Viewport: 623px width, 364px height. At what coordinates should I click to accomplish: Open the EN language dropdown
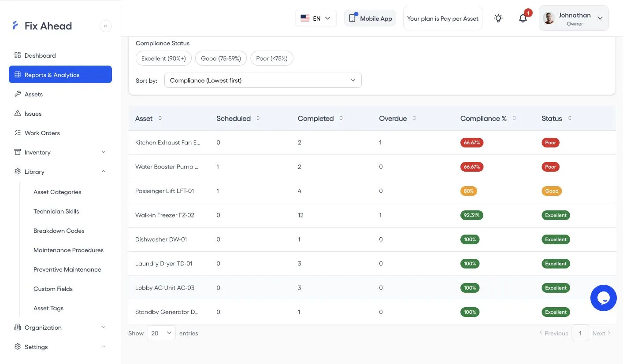tap(316, 18)
